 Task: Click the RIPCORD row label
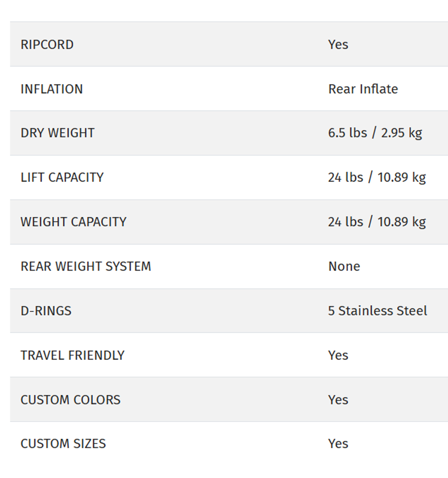47,45
